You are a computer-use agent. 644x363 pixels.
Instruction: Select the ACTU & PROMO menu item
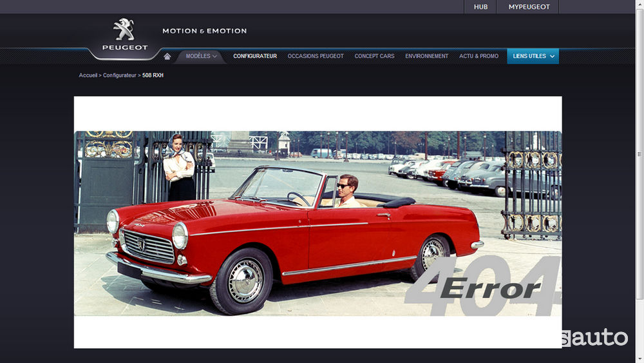click(x=478, y=56)
